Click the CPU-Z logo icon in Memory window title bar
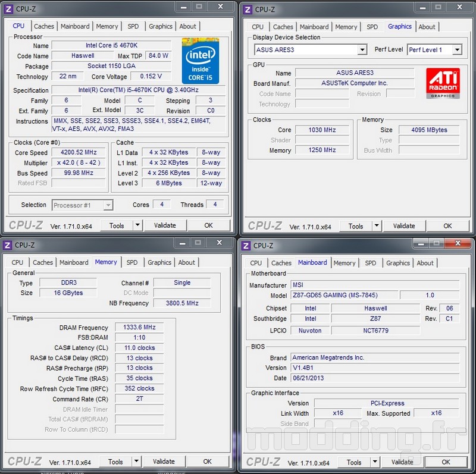 8,245
